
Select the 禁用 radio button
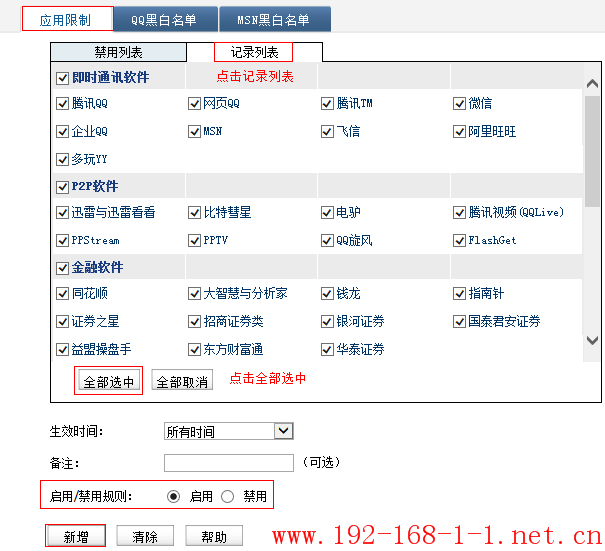pyautogui.click(x=227, y=496)
